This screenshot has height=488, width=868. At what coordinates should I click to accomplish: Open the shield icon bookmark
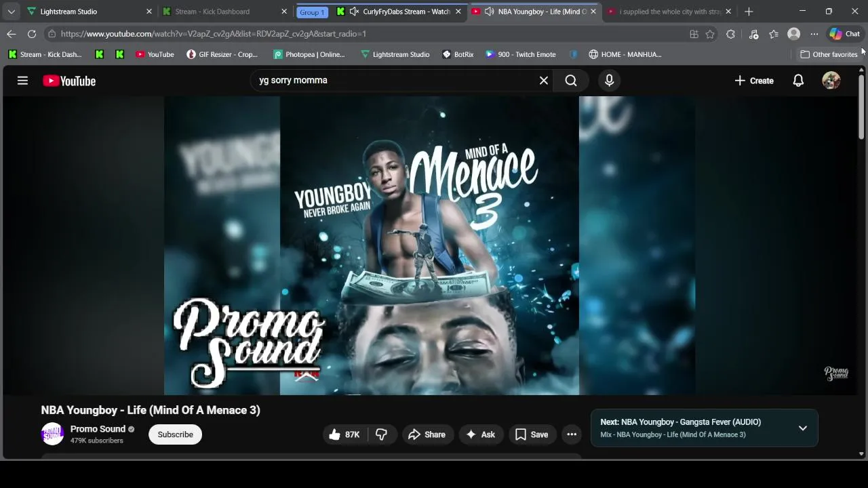[574, 54]
